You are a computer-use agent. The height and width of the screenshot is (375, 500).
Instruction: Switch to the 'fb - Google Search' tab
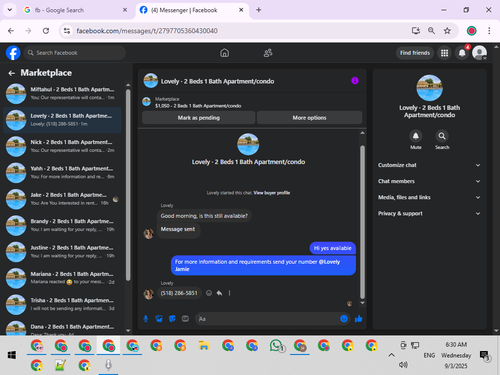pyautogui.click(x=76, y=10)
